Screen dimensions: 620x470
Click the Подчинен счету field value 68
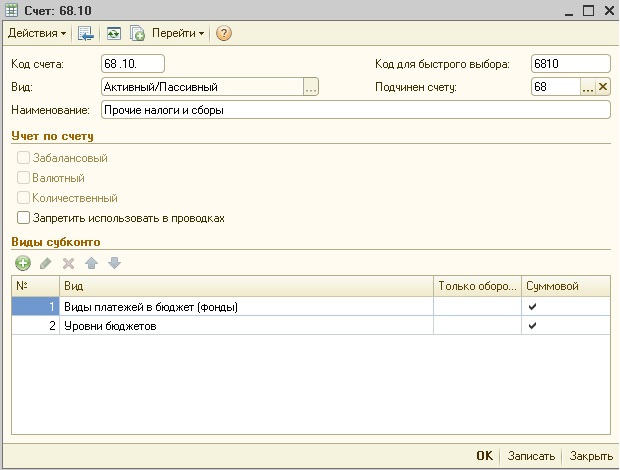(x=556, y=87)
